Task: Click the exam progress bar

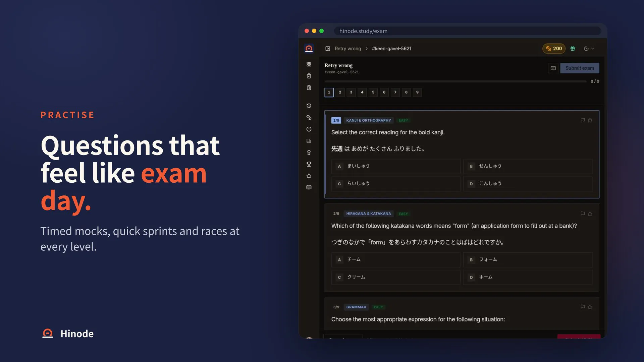Action: tap(455, 81)
